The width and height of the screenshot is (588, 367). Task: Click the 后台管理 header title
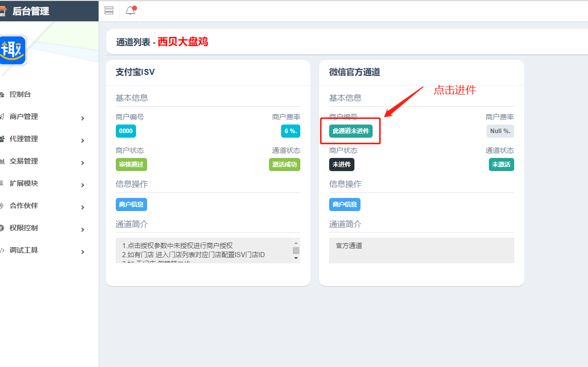[x=31, y=11]
